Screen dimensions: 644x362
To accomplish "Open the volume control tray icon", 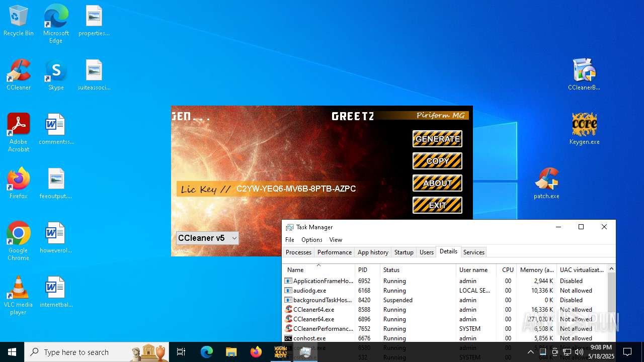I will click(x=579, y=352).
